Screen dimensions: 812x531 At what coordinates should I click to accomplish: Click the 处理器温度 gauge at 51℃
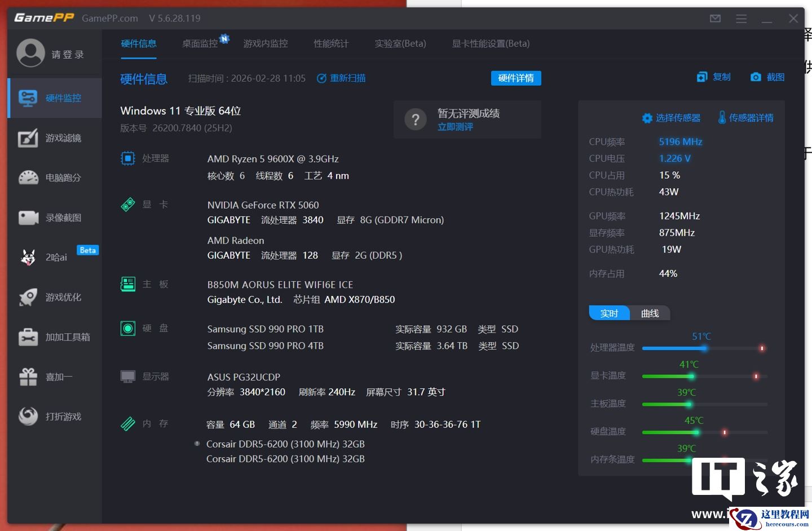tap(705, 348)
